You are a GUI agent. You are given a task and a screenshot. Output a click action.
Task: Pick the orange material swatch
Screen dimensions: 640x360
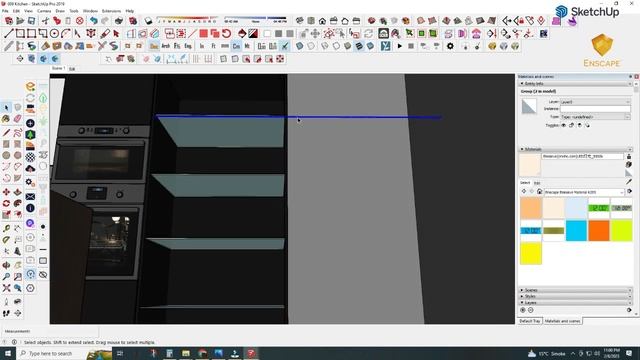pyautogui.click(x=599, y=231)
